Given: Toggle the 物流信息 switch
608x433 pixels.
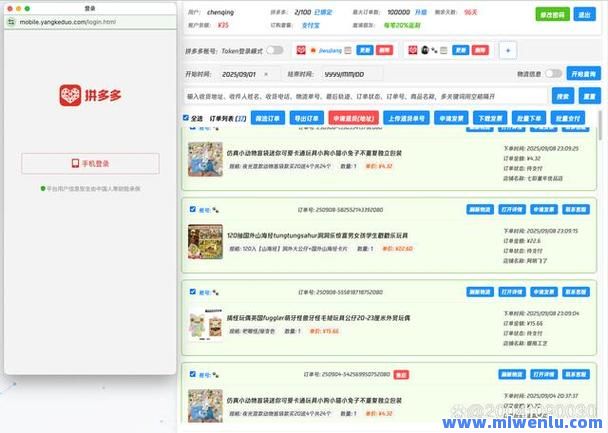Looking at the screenshot, I should [553, 74].
